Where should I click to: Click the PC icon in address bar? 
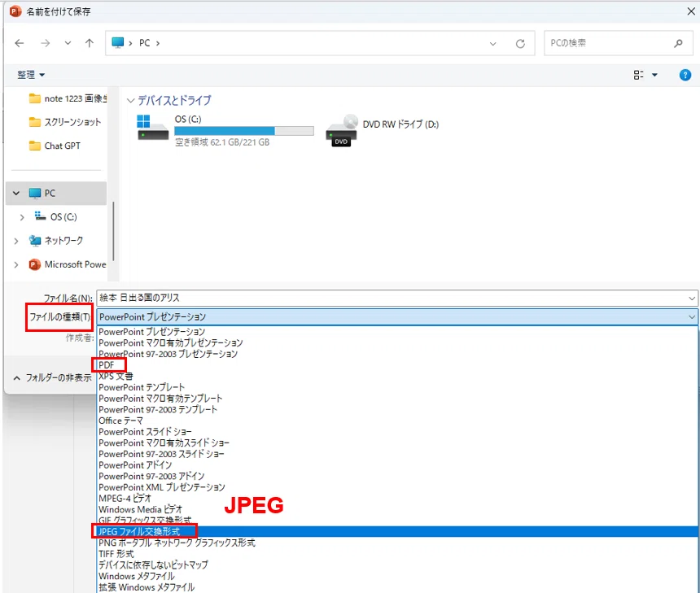click(118, 43)
